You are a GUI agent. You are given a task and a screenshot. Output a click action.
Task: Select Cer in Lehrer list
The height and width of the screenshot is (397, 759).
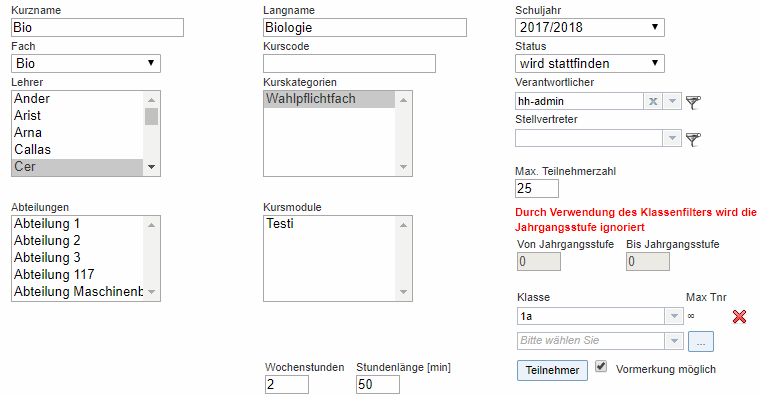(x=77, y=167)
